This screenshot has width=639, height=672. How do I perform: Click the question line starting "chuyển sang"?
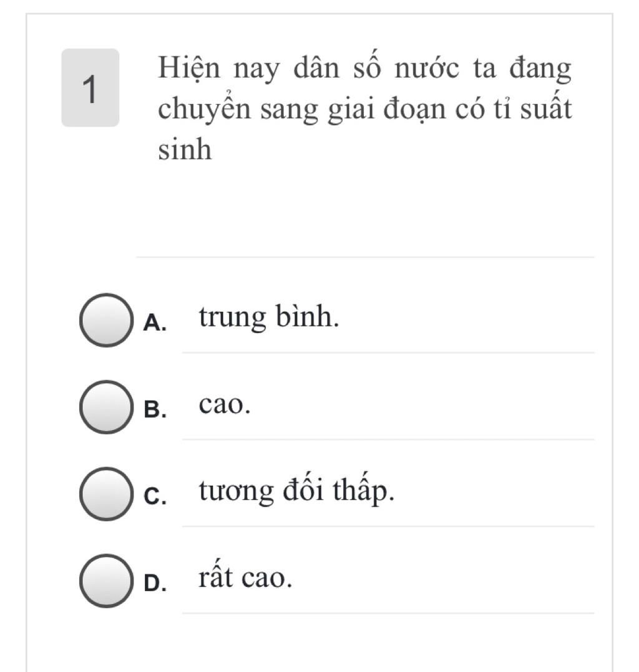[x=364, y=110]
